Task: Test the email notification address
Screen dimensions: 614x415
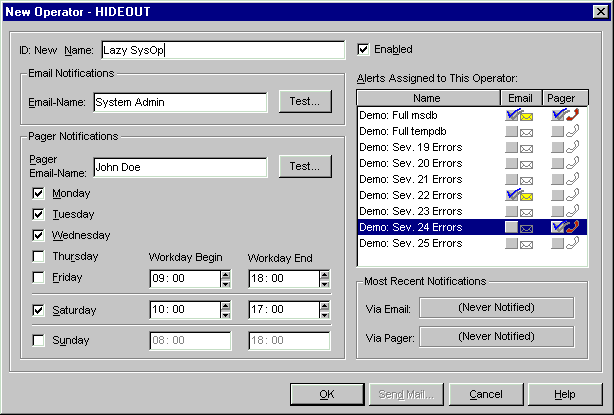Action: pyautogui.click(x=305, y=101)
